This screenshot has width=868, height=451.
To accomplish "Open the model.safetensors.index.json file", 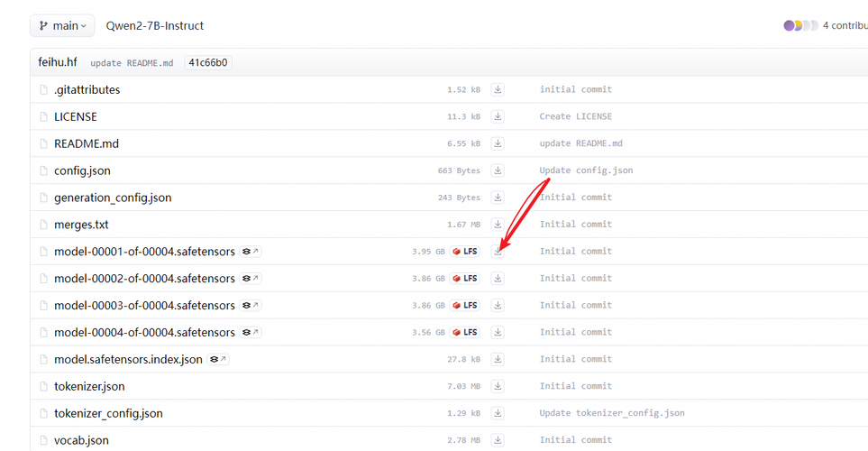I will (x=128, y=359).
